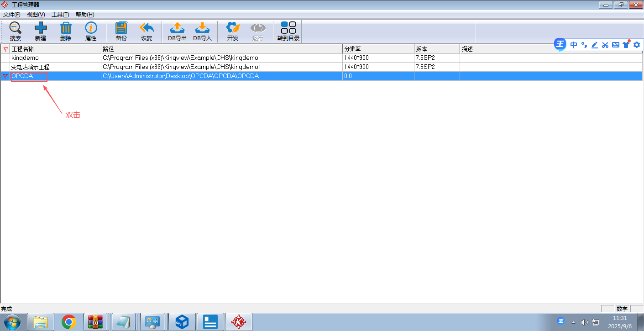Click Go to Directory (转到目录) icon
644x331 pixels.
pyautogui.click(x=288, y=32)
